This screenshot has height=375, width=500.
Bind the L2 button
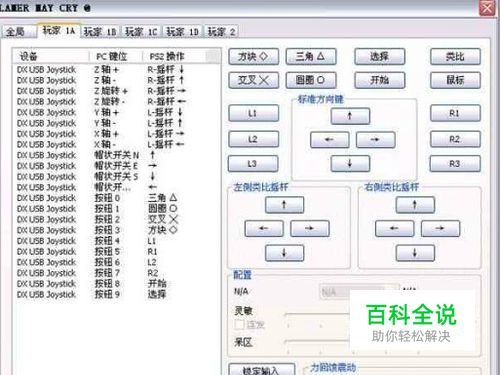click(253, 139)
